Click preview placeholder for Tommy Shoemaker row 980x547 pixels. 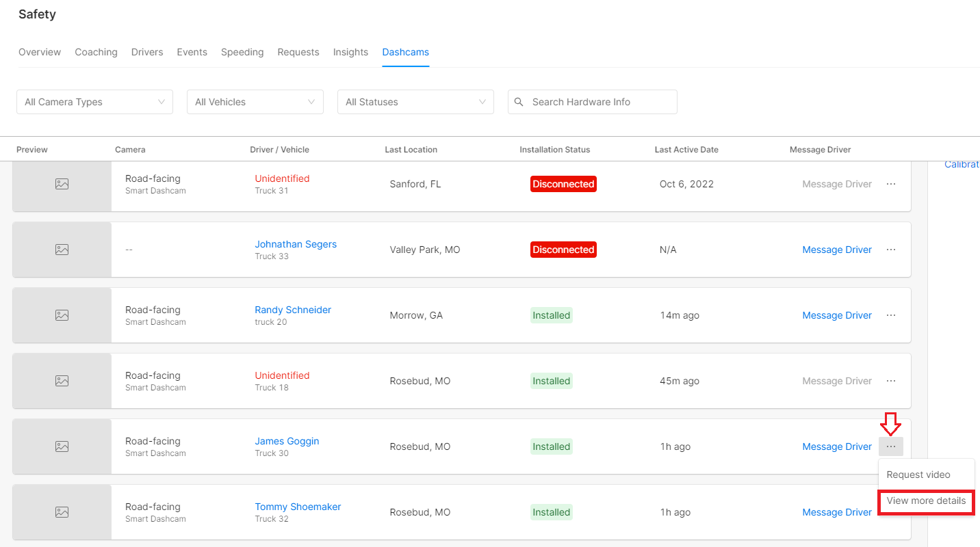tap(62, 512)
